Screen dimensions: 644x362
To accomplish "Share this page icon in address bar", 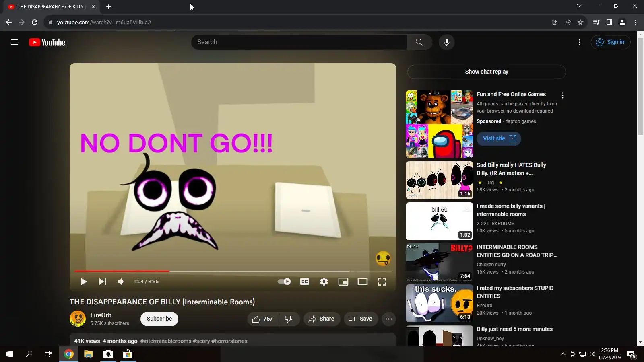I will [x=568, y=22].
